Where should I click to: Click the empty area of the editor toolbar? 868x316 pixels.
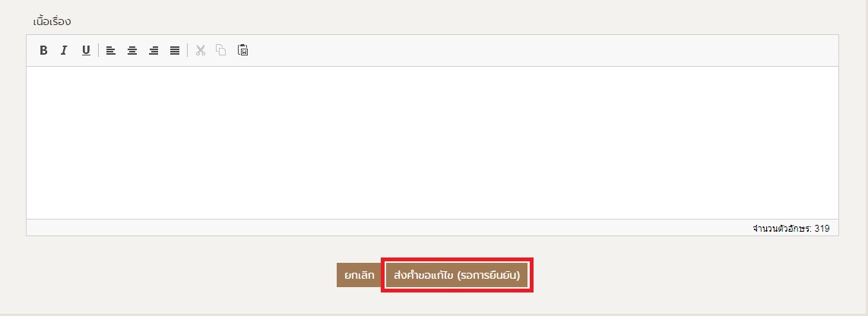click(543, 50)
